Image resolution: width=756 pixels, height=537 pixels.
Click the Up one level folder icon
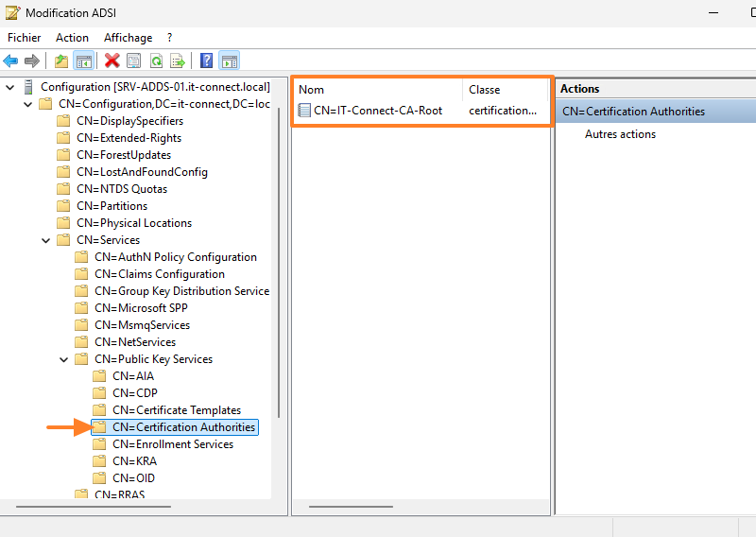pos(61,61)
